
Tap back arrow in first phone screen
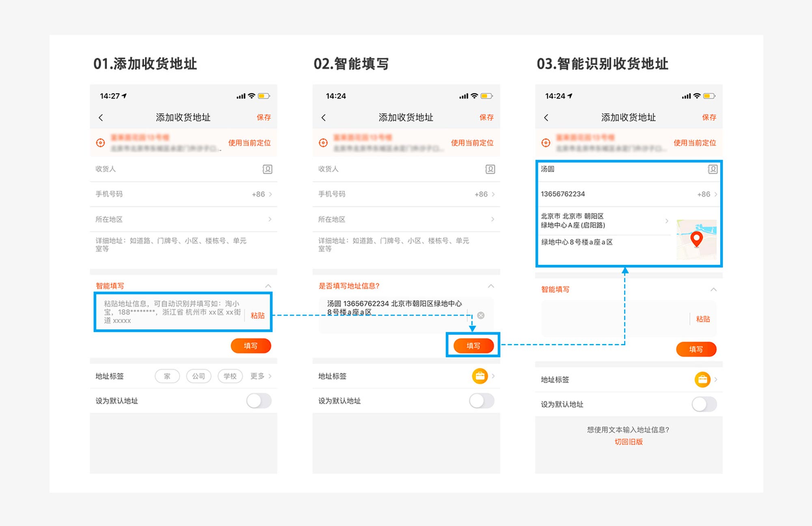point(101,117)
